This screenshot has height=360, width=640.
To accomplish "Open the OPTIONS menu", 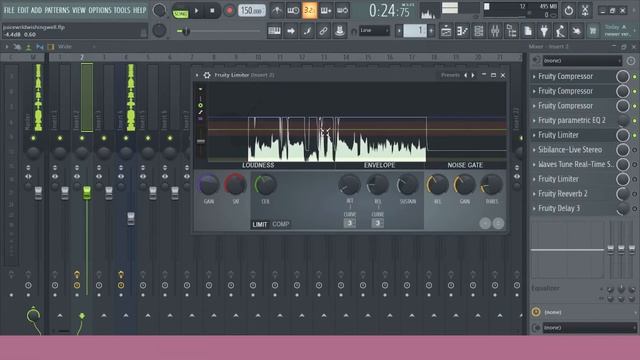I will (100, 10).
